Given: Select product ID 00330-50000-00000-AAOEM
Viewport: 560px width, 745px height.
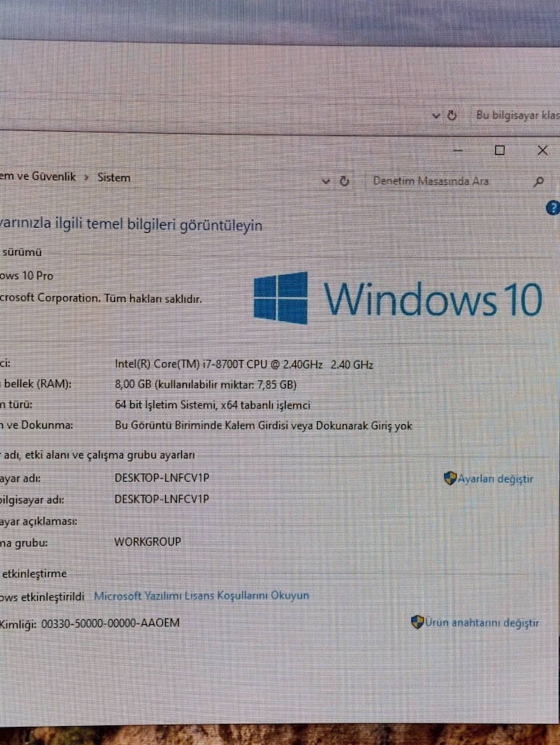Looking at the screenshot, I should [x=111, y=623].
